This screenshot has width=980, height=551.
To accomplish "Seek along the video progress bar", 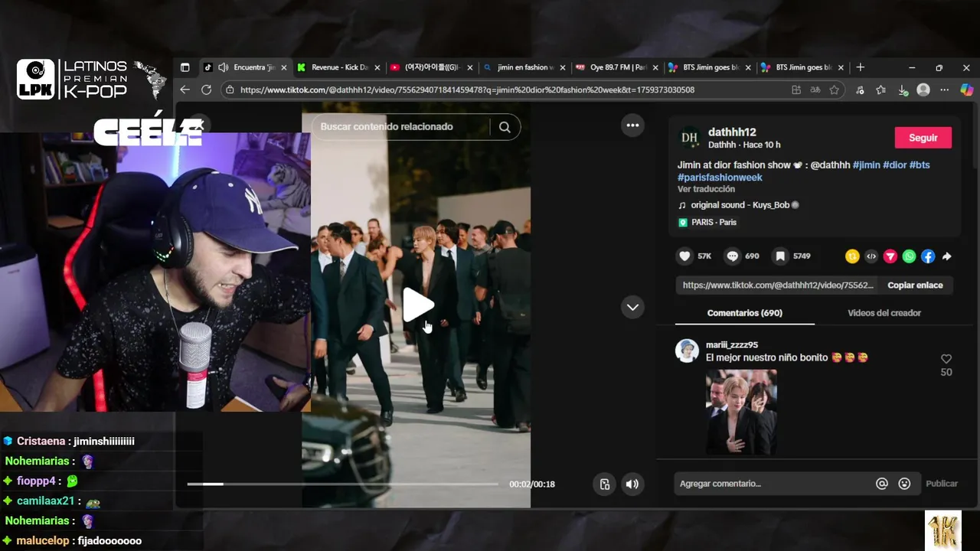I will click(x=342, y=484).
